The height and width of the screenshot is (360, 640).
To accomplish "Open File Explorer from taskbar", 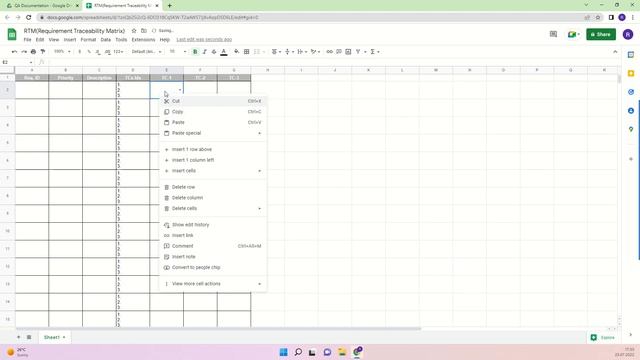I will tap(342, 352).
